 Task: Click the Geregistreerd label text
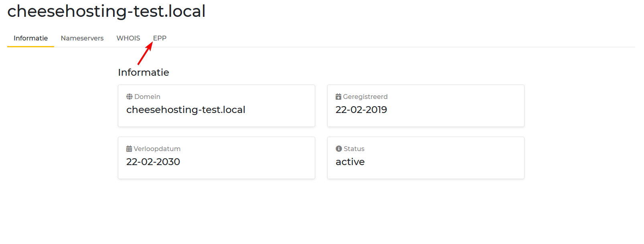coord(365,97)
